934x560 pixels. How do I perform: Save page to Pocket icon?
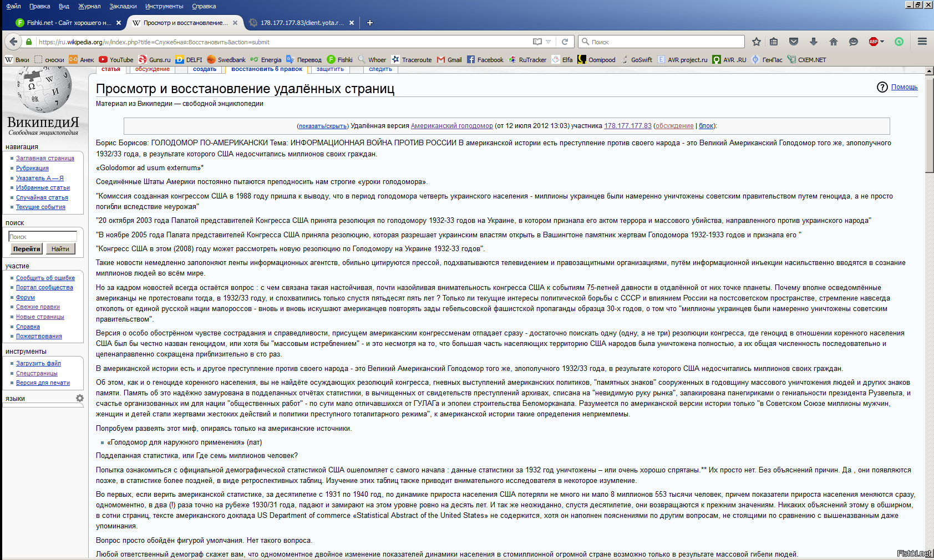[x=794, y=42]
